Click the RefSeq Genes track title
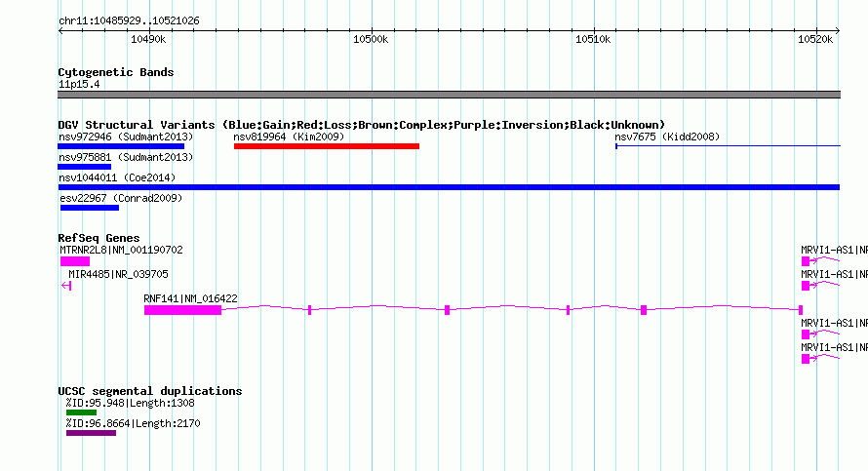The width and height of the screenshot is (868, 471). 99,238
